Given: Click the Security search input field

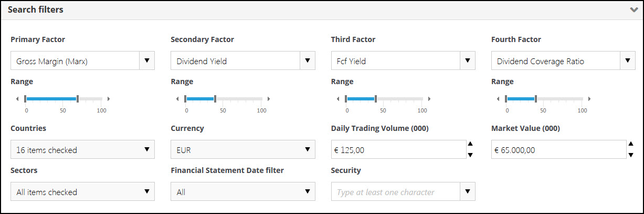Looking at the screenshot, I should tap(395, 192).
